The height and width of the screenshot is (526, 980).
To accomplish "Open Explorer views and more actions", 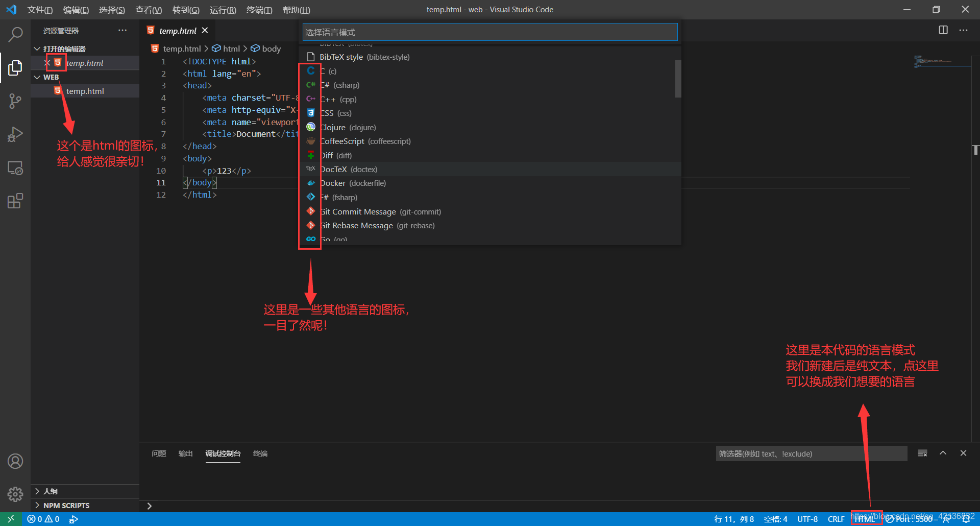I will coord(122,30).
